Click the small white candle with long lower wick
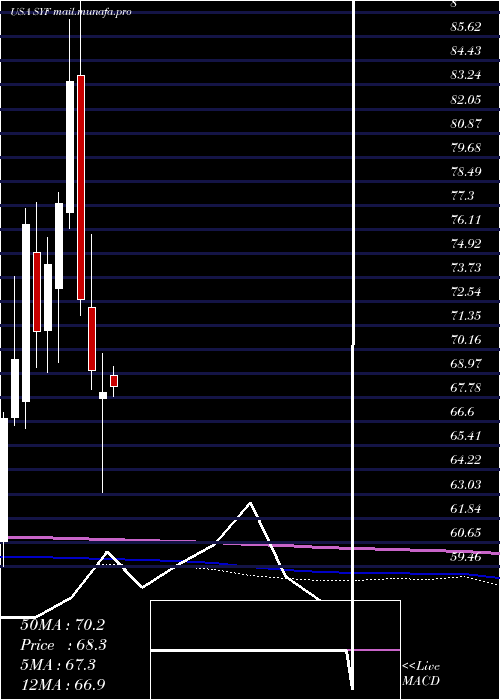This screenshot has width=500, height=700. (x=103, y=396)
